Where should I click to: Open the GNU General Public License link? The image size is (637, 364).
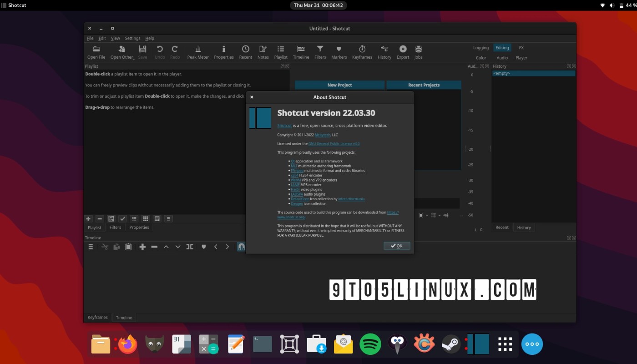click(334, 144)
